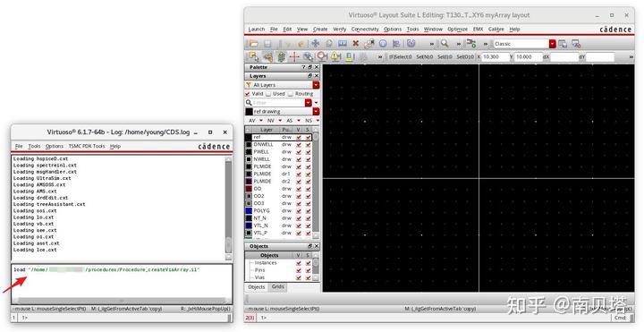
Task: Open the Properties info icon
Action: (x=383, y=44)
